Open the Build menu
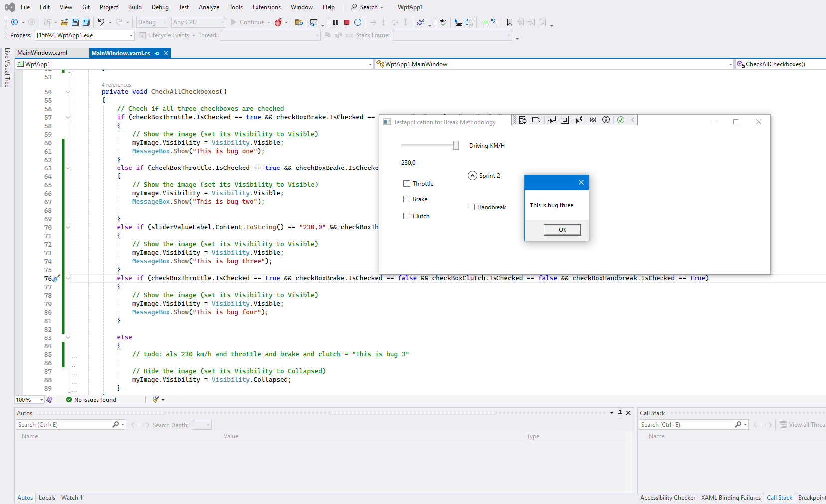This screenshot has width=826, height=504. 135,7
